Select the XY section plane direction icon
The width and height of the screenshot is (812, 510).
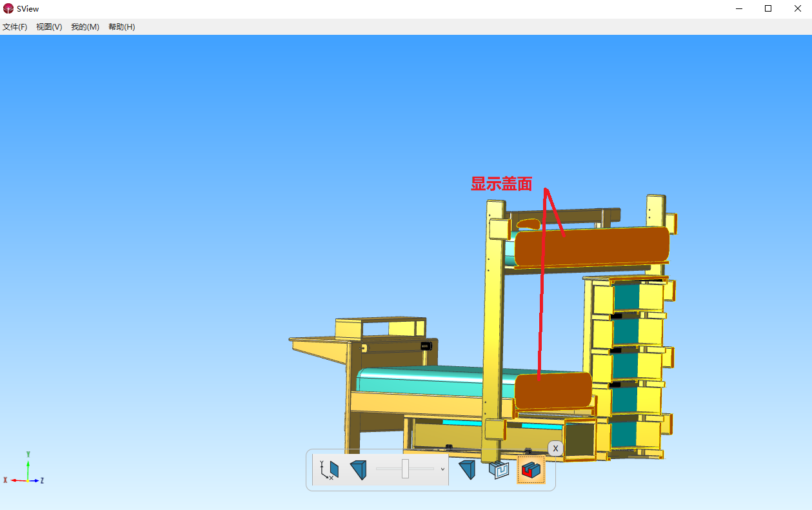click(x=329, y=469)
